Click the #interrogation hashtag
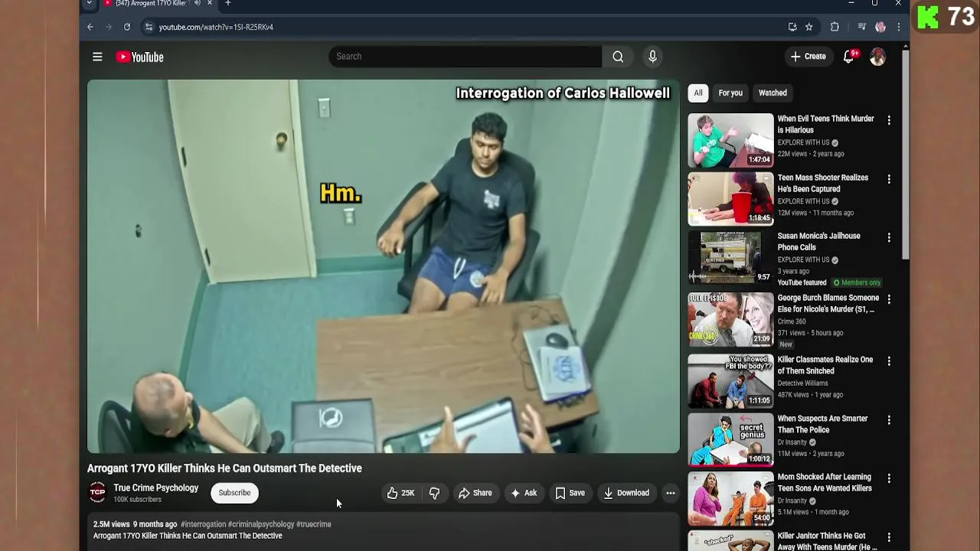 coord(203,524)
